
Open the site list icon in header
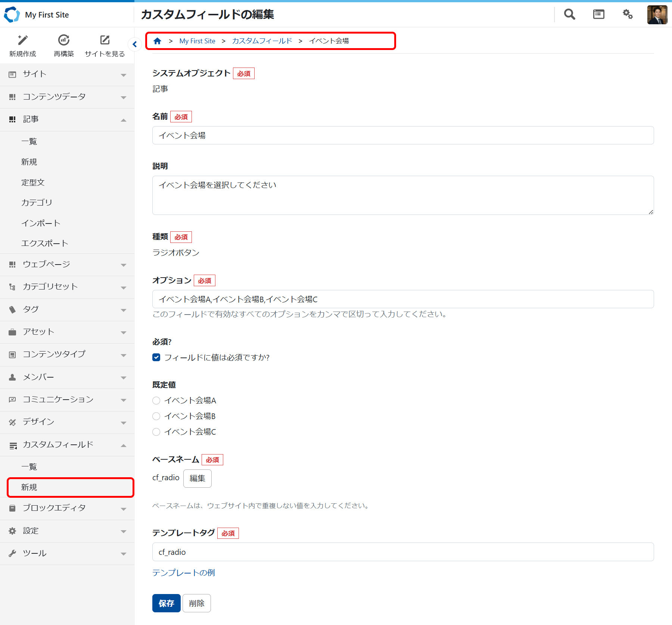tap(598, 15)
